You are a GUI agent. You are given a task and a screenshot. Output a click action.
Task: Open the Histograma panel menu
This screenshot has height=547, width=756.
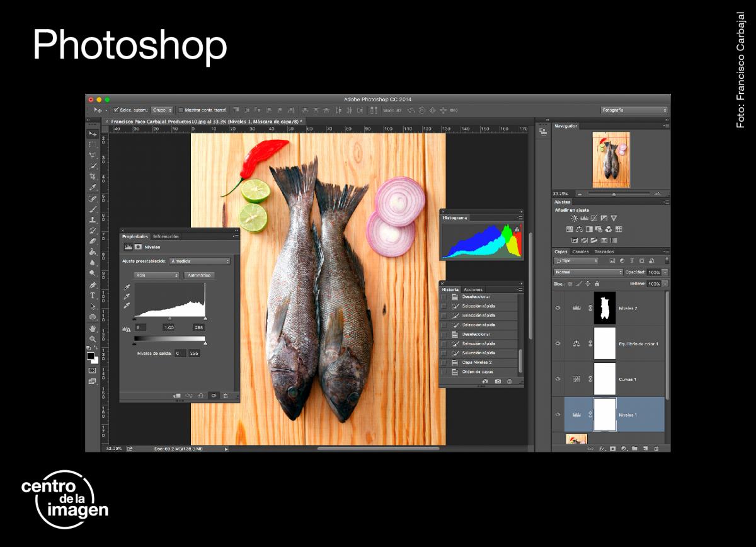pyautogui.click(x=520, y=217)
